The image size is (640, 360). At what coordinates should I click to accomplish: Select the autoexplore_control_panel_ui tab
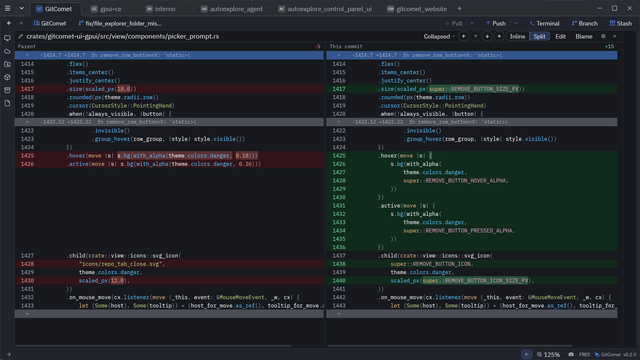[x=325, y=9]
